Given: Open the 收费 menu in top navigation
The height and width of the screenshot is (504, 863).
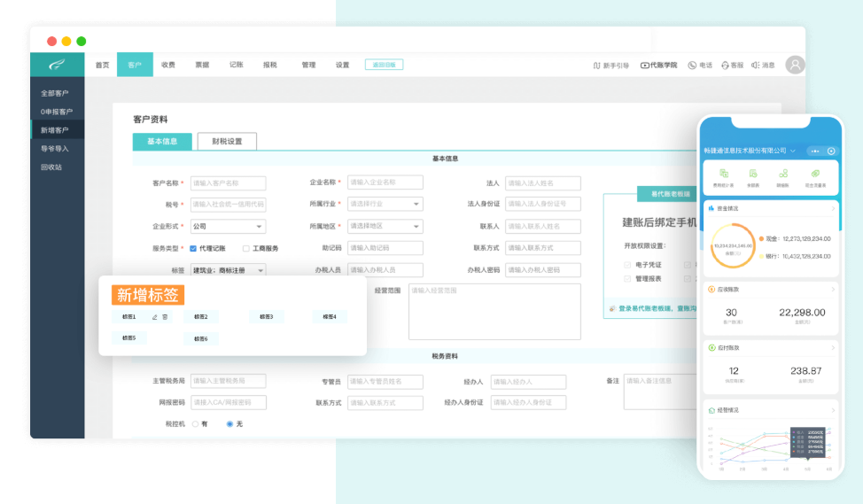Looking at the screenshot, I should pyautogui.click(x=168, y=65).
